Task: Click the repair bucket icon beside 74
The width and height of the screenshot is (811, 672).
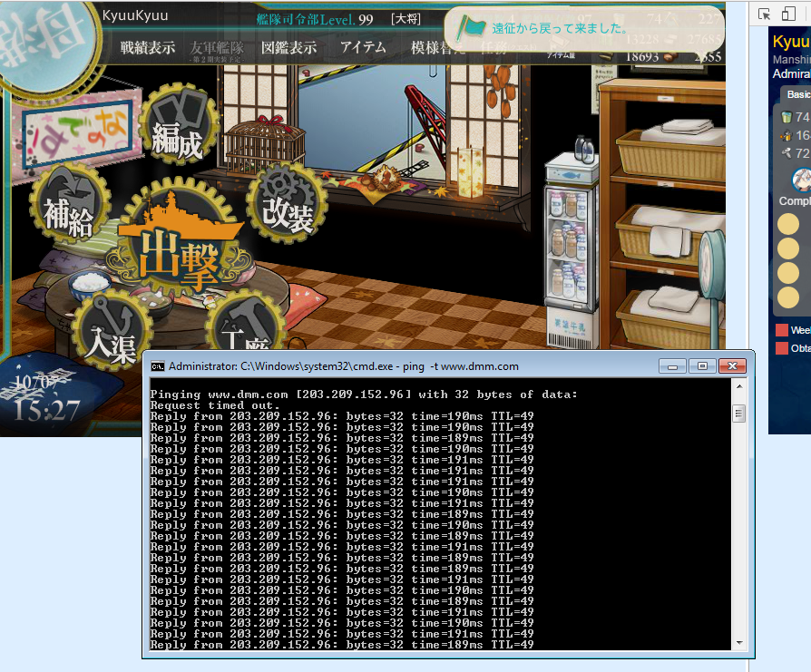Action: (787, 117)
